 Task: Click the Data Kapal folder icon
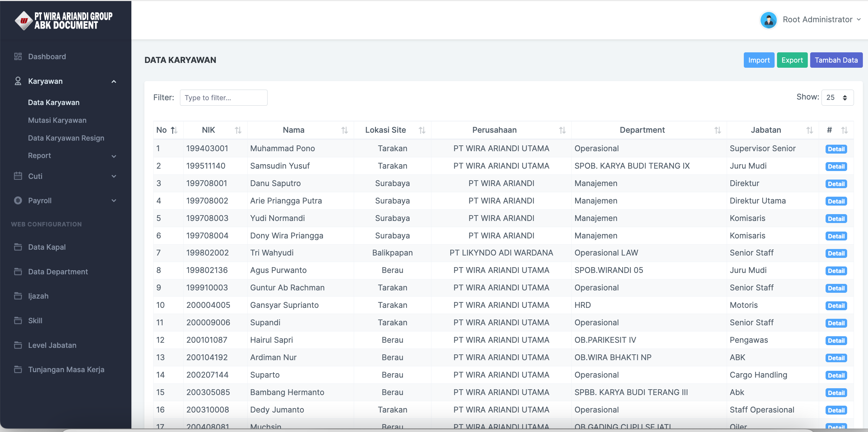point(18,247)
